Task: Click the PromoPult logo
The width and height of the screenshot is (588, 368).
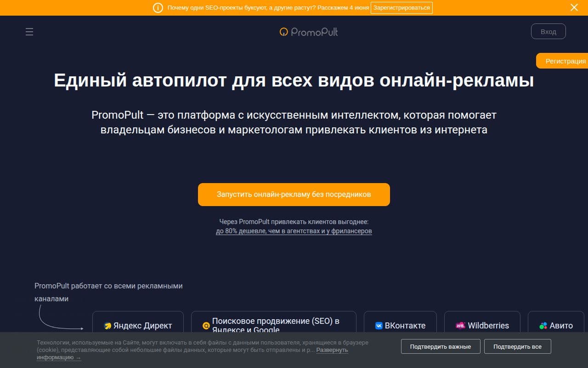Action: pos(309,32)
